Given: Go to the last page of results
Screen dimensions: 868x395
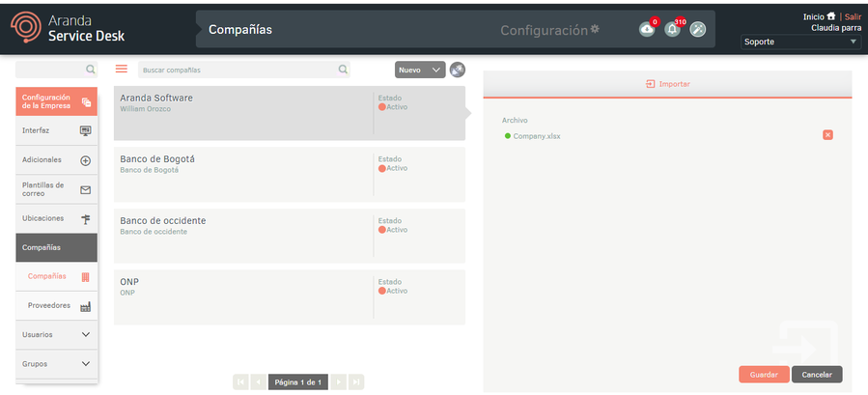Looking at the screenshot, I should pyautogui.click(x=356, y=381).
